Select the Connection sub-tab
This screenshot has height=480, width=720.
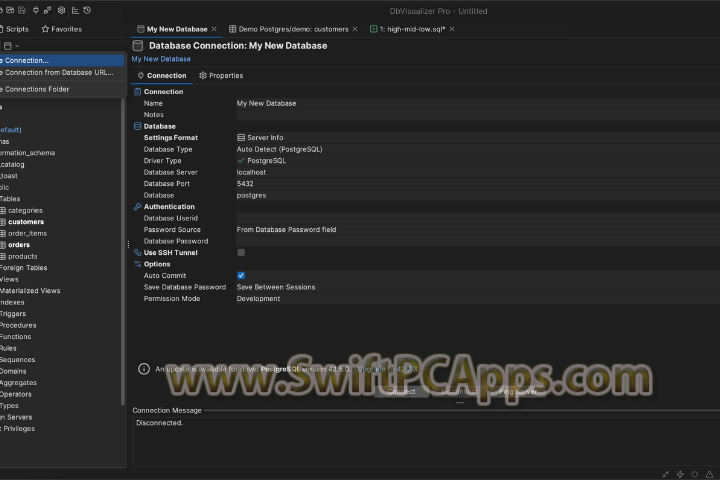(x=162, y=75)
